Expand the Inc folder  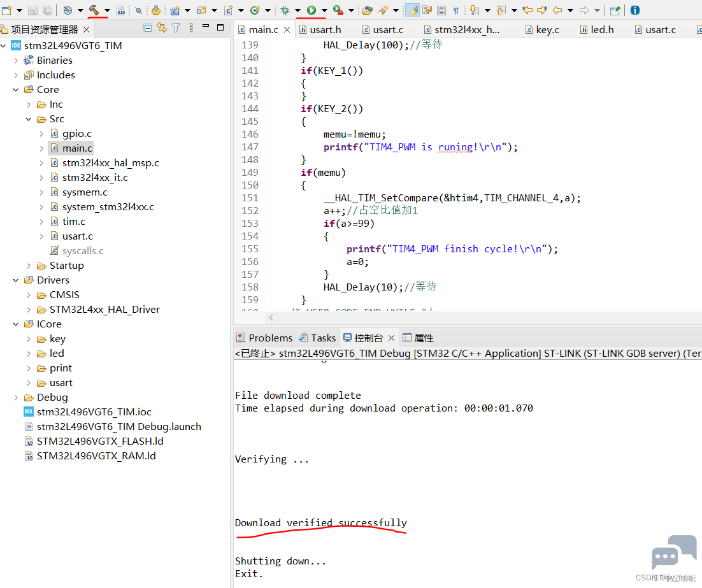(x=29, y=104)
